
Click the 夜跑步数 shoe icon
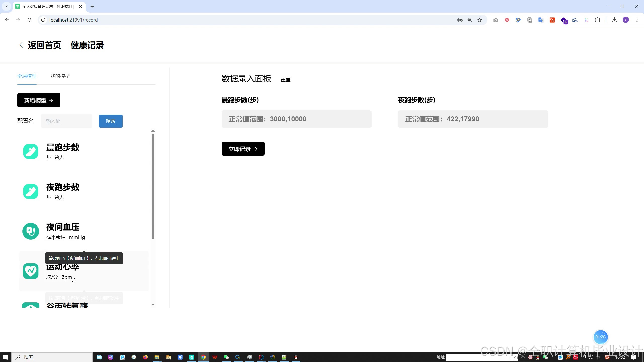click(31, 191)
